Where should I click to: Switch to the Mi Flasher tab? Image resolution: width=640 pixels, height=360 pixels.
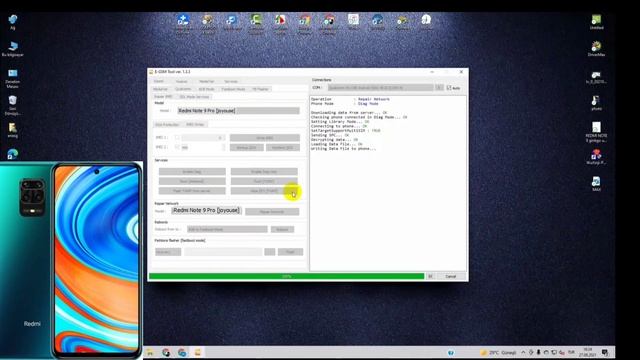(x=260, y=89)
